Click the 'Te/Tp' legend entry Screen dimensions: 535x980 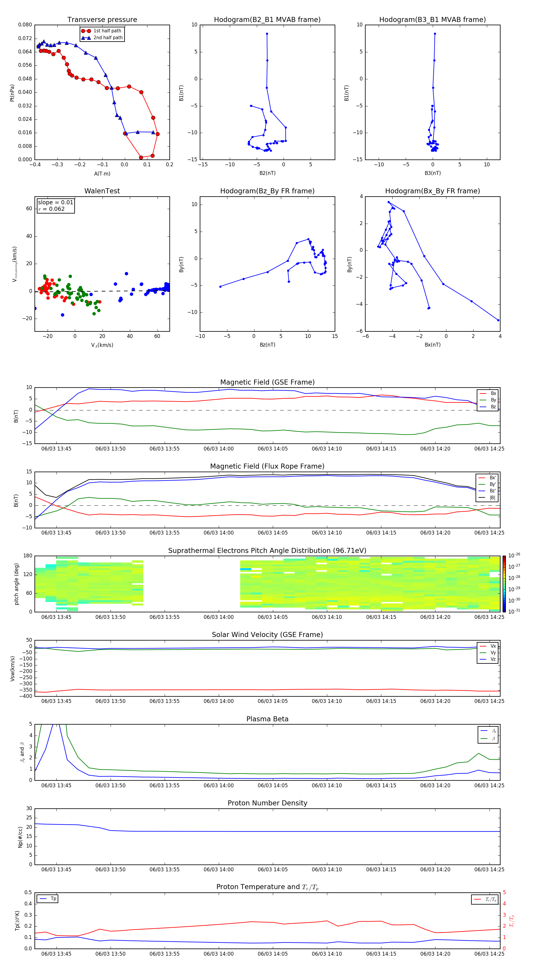485,899
